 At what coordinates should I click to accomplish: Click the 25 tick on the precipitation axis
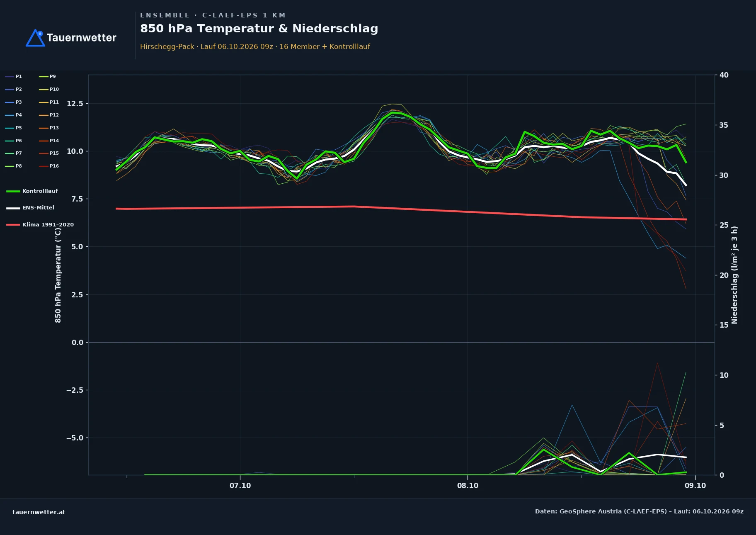pos(724,225)
